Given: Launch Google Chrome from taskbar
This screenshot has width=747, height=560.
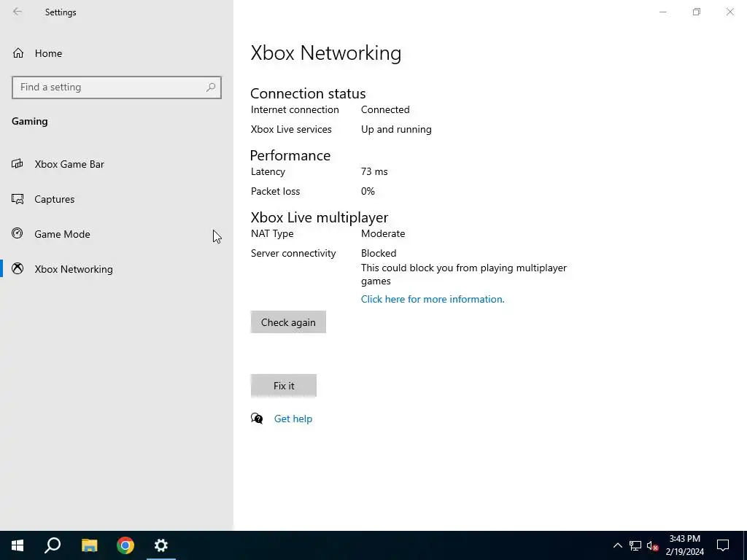Looking at the screenshot, I should [125, 545].
